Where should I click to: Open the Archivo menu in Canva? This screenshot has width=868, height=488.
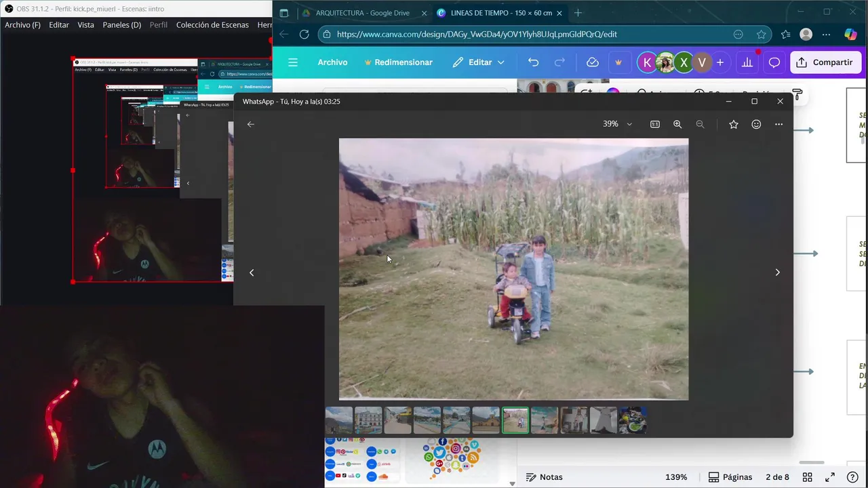pyautogui.click(x=332, y=62)
